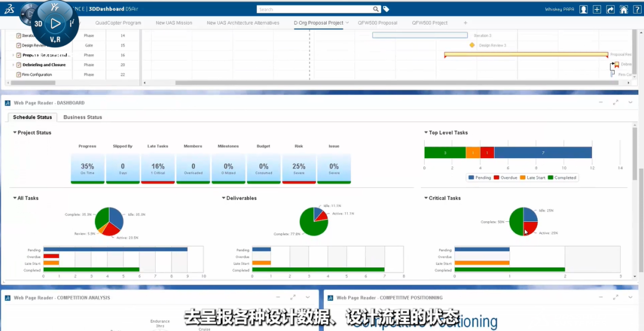This screenshot has height=331, width=644.
Task: Collapse the Top Level Tasks section
Action: pos(426,133)
